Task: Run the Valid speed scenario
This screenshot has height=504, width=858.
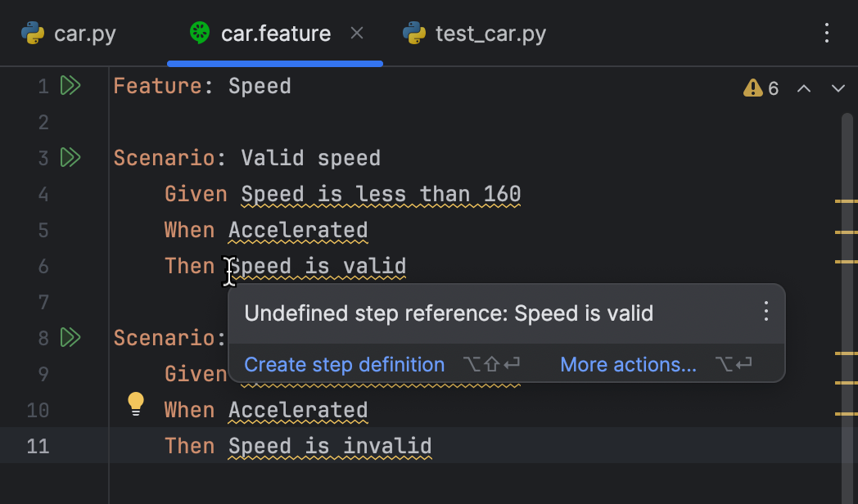Action: pyautogui.click(x=70, y=158)
